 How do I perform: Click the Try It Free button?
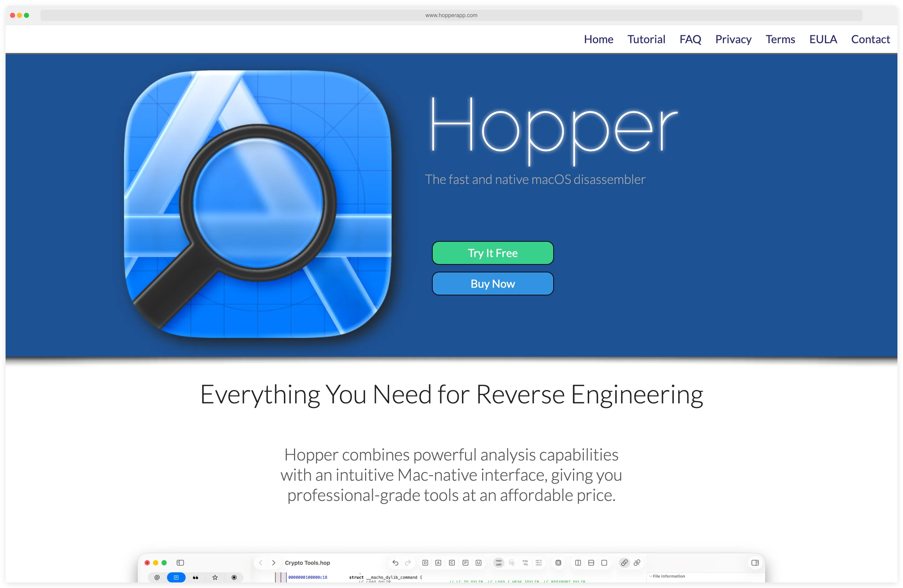pyautogui.click(x=493, y=253)
